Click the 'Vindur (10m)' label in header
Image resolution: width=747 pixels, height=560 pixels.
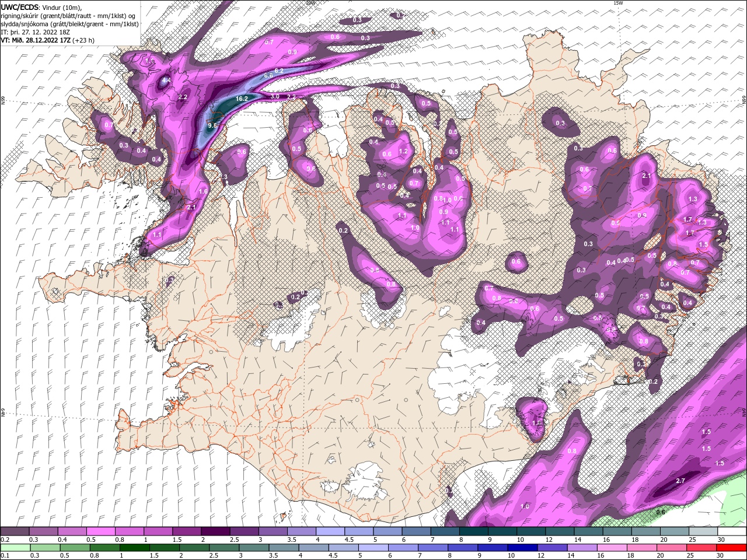coord(61,6)
